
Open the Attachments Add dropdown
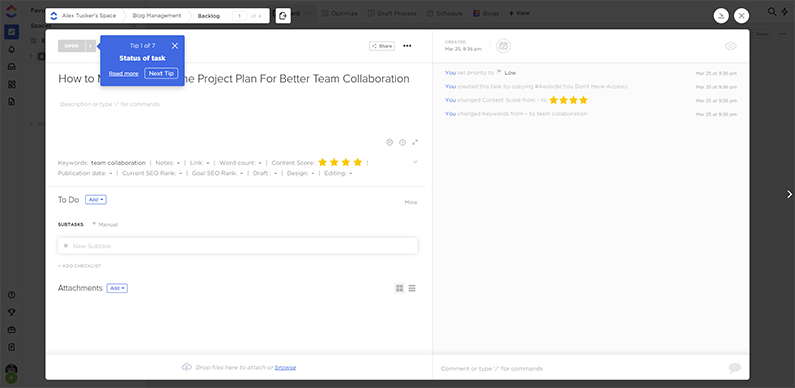pos(117,288)
